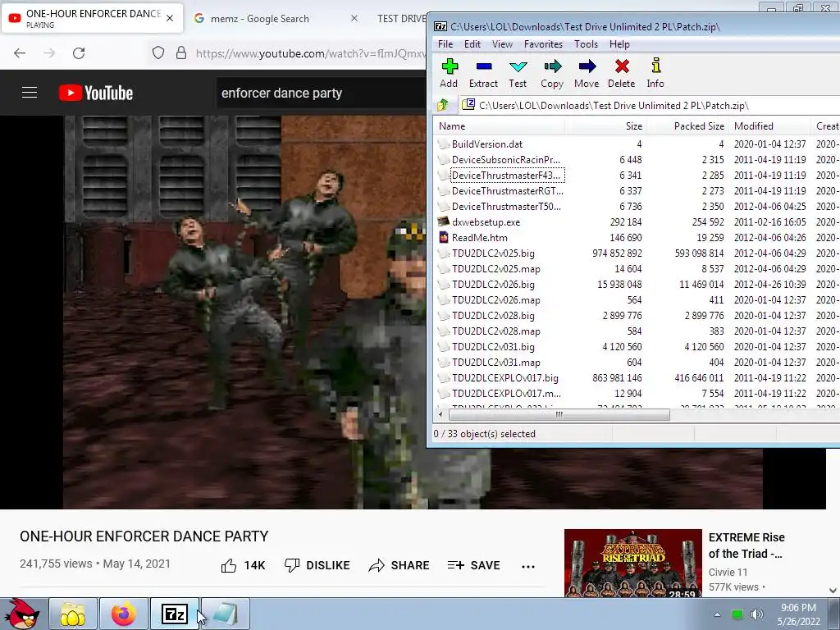Screen dimensions: 840x630
Task: Close the Enforcer Dance Party tab
Action: coord(170,18)
